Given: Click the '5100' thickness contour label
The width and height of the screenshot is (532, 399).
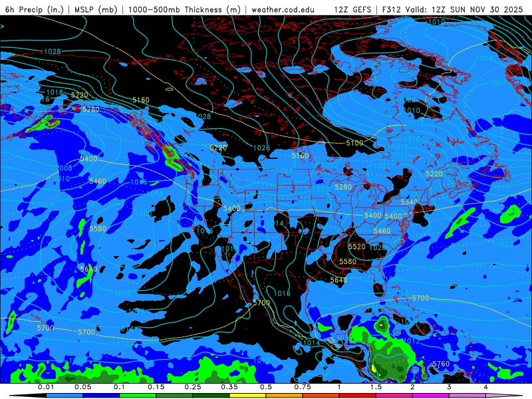Looking at the screenshot, I should pyautogui.click(x=354, y=143).
